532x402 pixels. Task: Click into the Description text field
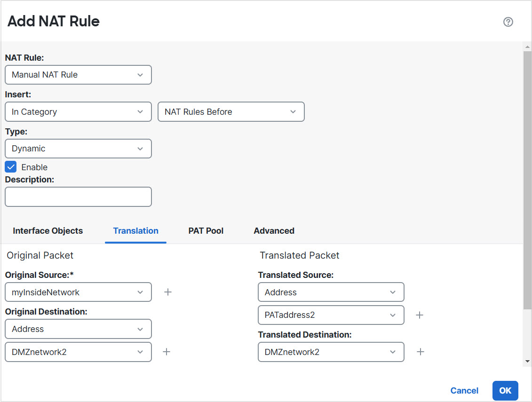(78, 197)
